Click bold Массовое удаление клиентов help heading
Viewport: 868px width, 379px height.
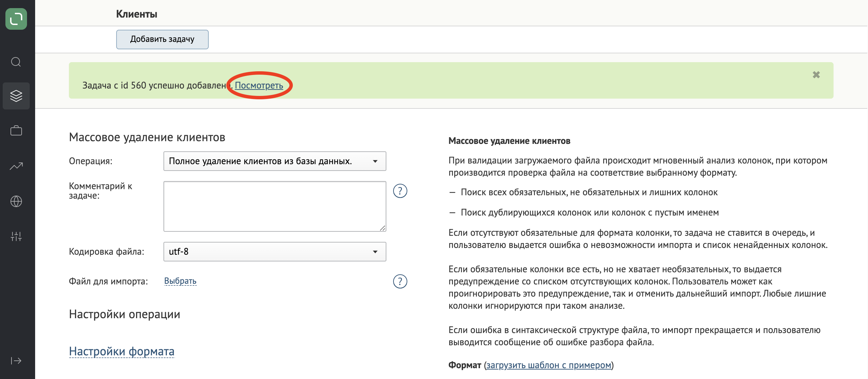point(509,141)
